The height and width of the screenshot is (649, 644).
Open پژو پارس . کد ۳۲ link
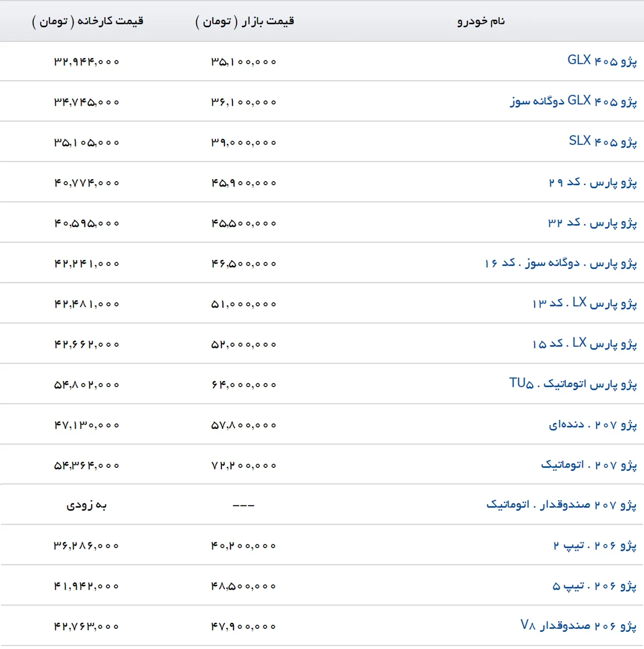click(592, 223)
